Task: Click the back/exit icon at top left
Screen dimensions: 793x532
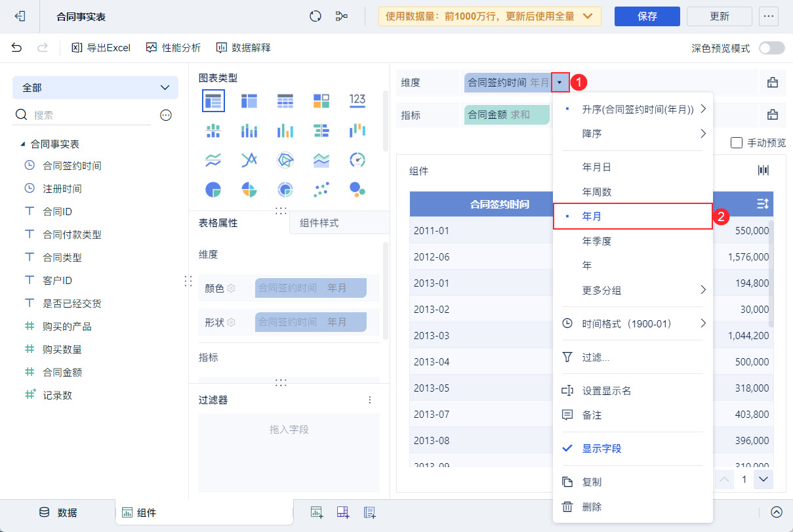Action: click(x=20, y=16)
